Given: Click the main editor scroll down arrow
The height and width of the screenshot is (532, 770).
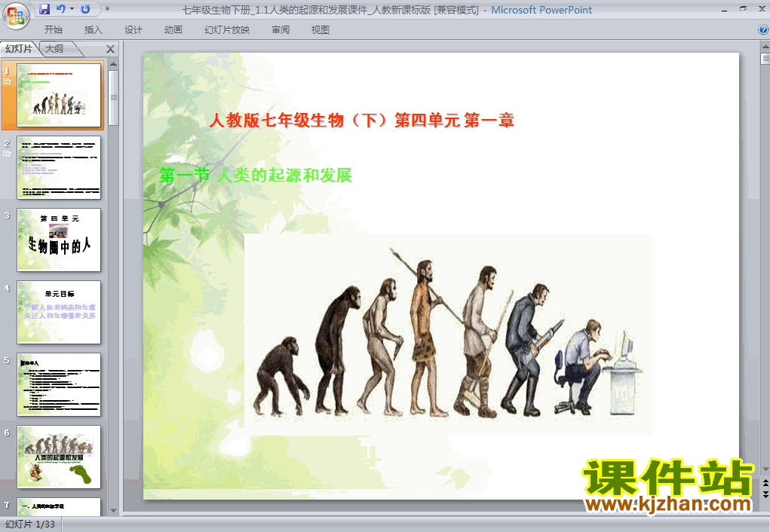Looking at the screenshot, I should tap(765, 469).
